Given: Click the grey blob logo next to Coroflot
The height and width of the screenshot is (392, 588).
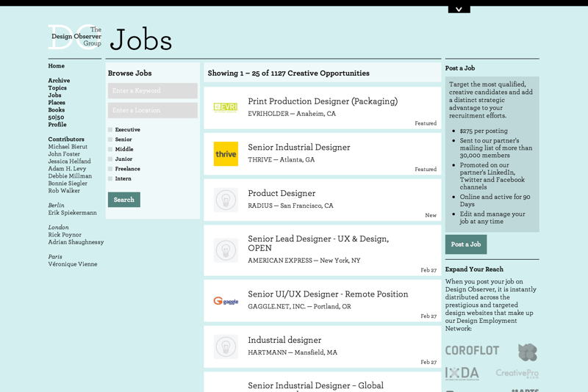Looking at the screenshot, I should [528, 352].
